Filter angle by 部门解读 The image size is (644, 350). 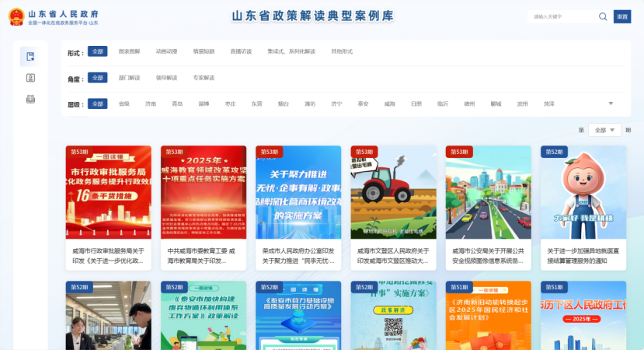click(x=130, y=78)
